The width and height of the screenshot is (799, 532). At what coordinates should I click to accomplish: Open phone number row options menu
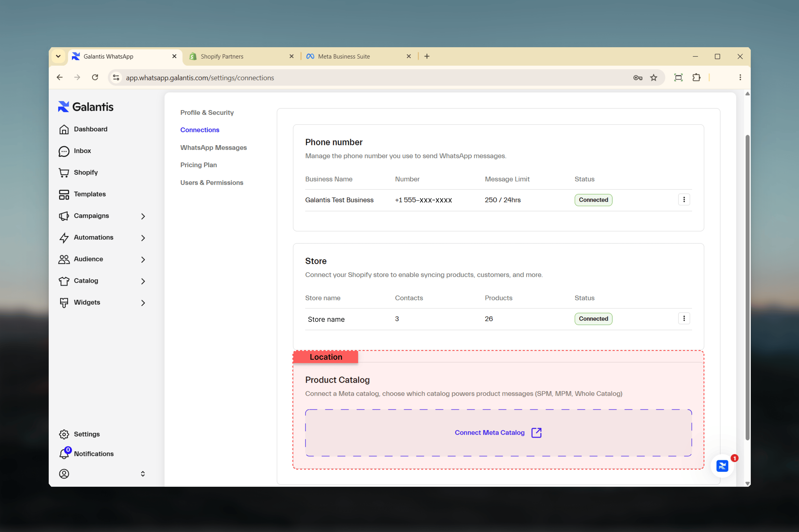pyautogui.click(x=684, y=200)
